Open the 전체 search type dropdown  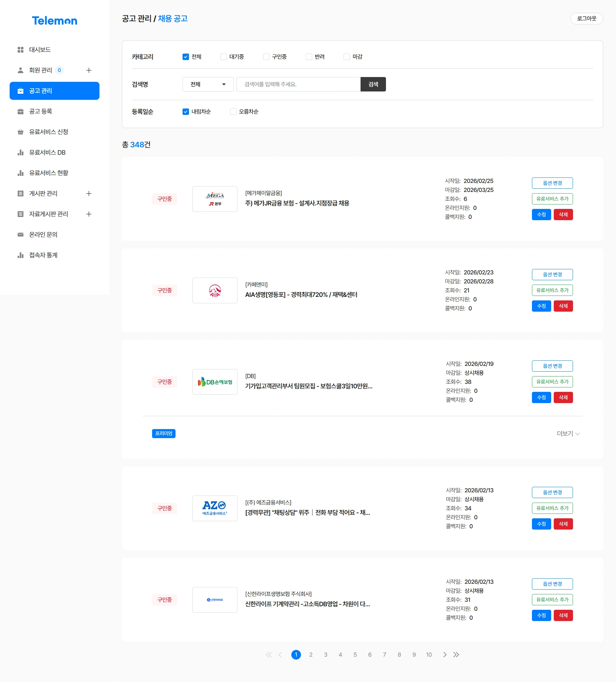click(208, 84)
